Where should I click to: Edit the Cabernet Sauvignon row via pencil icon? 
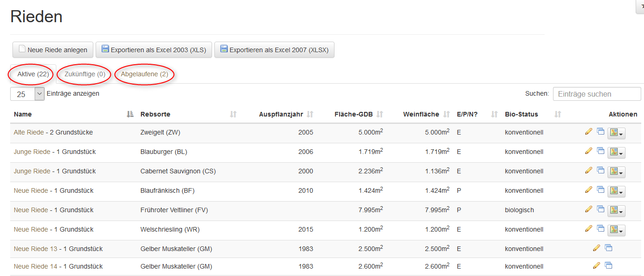click(588, 170)
